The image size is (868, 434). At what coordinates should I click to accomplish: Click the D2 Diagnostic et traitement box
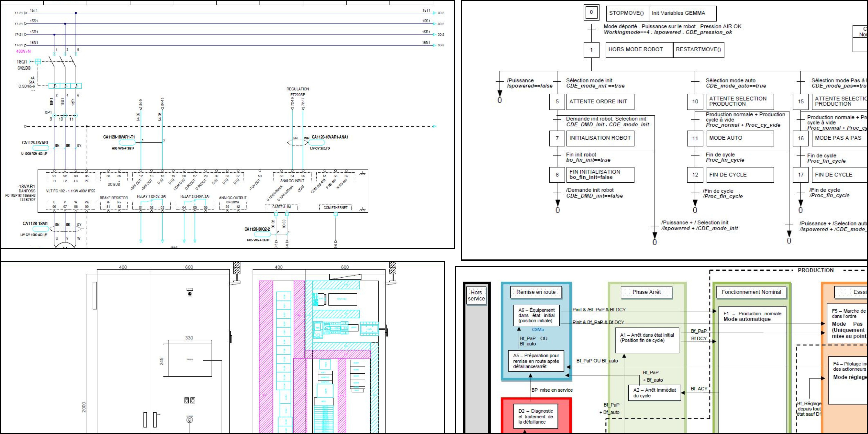(535, 416)
